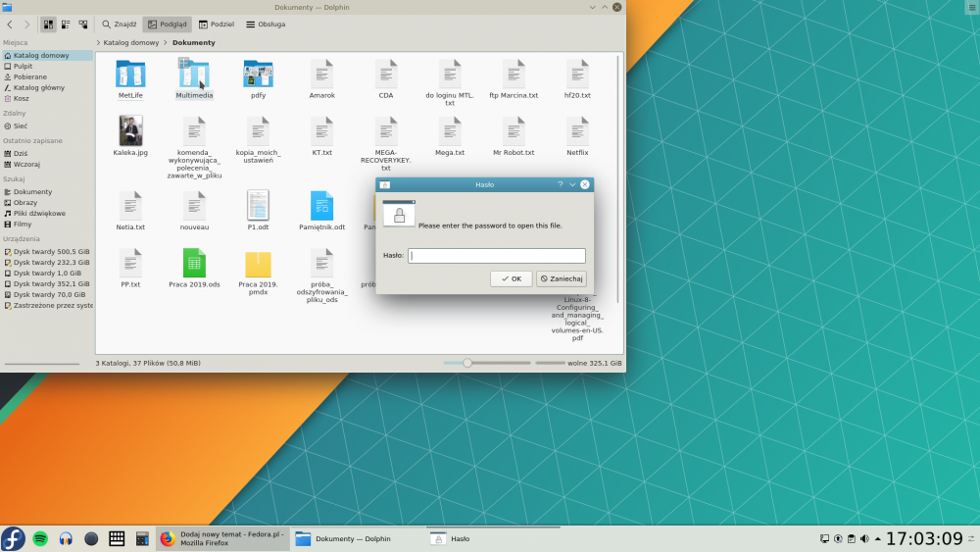The height and width of the screenshot is (552, 980).
Task: Click the Hasło dialog help question mark
Action: pos(560,184)
